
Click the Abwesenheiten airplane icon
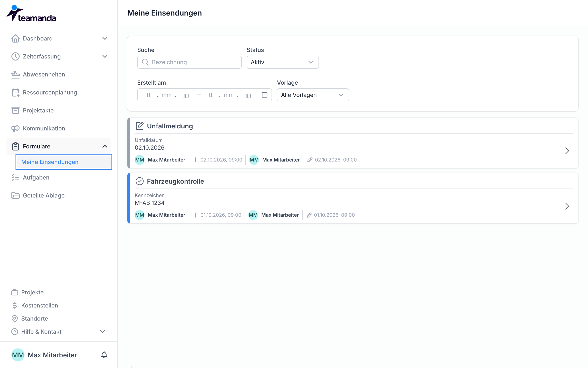16,74
